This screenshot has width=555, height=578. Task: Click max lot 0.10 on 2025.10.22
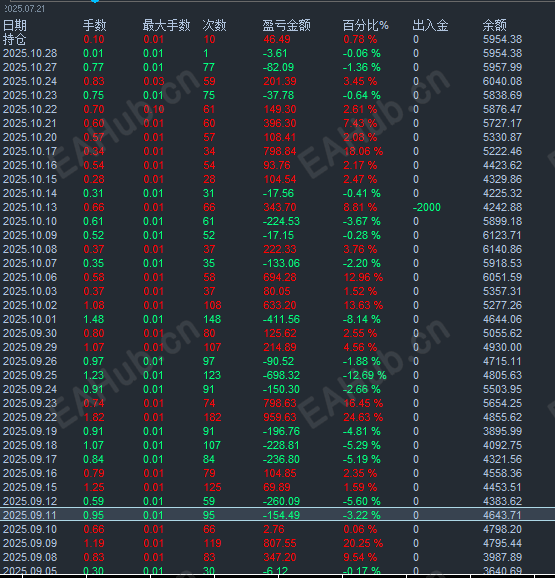pyautogui.click(x=154, y=109)
